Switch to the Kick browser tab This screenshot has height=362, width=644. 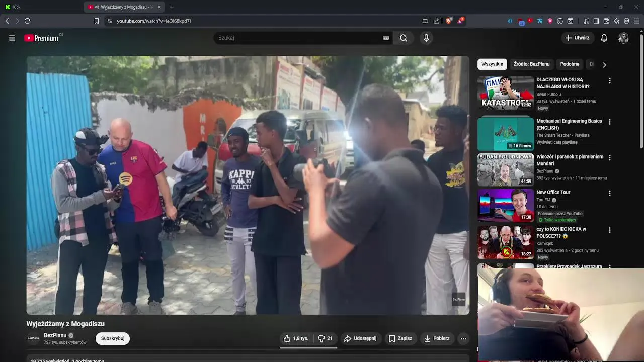tap(40, 7)
